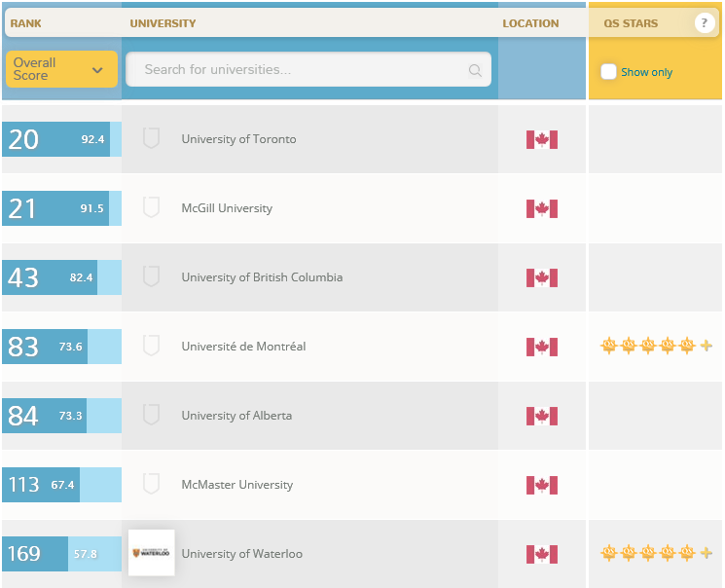Open the University of Waterloo link
The width and height of the screenshot is (725, 588).
(241, 553)
